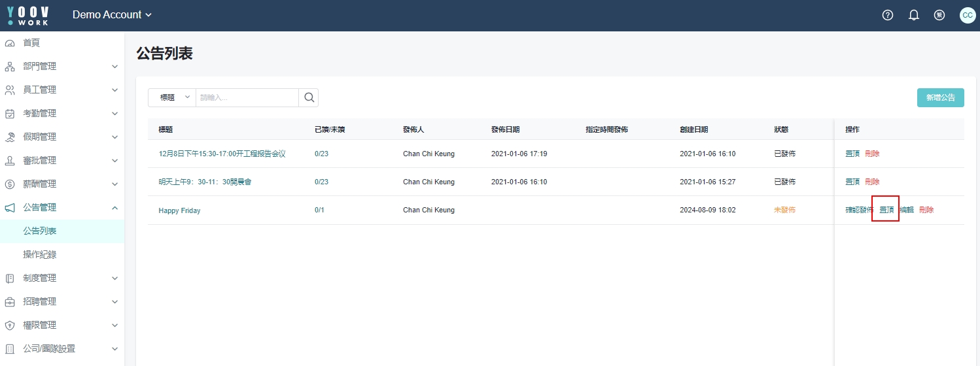The width and height of the screenshot is (980, 366).
Task: Open the 標題 search filter dropdown
Action: coord(172,97)
